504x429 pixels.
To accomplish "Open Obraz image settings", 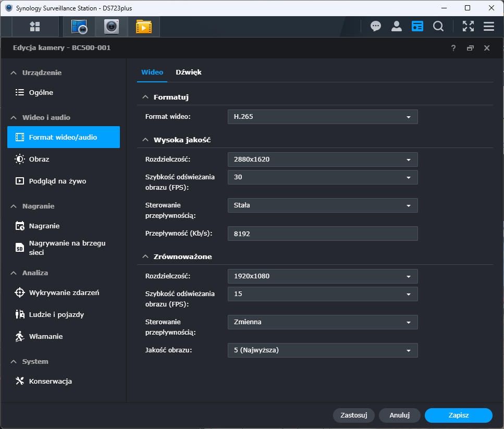I will tap(63, 159).
